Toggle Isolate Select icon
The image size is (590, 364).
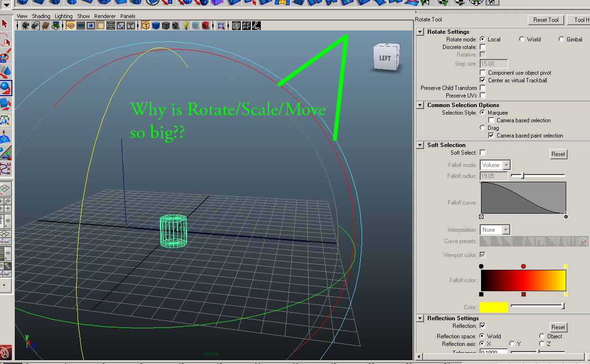(x=221, y=25)
